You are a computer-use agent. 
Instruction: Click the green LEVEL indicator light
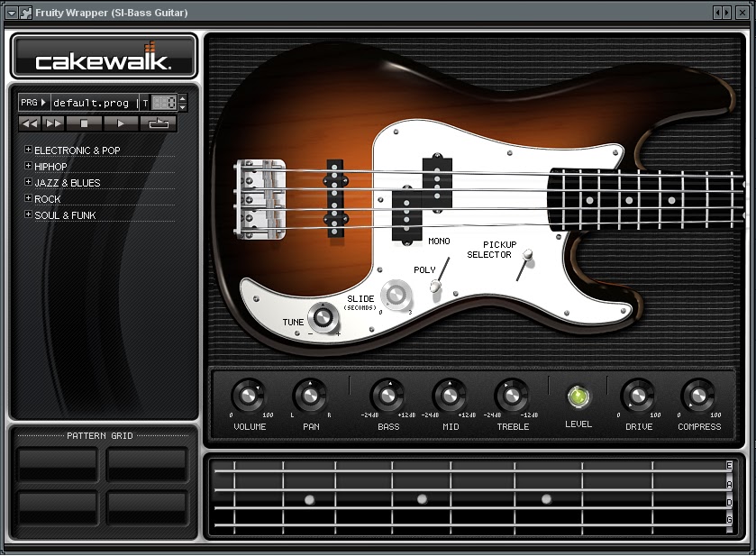(579, 395)
